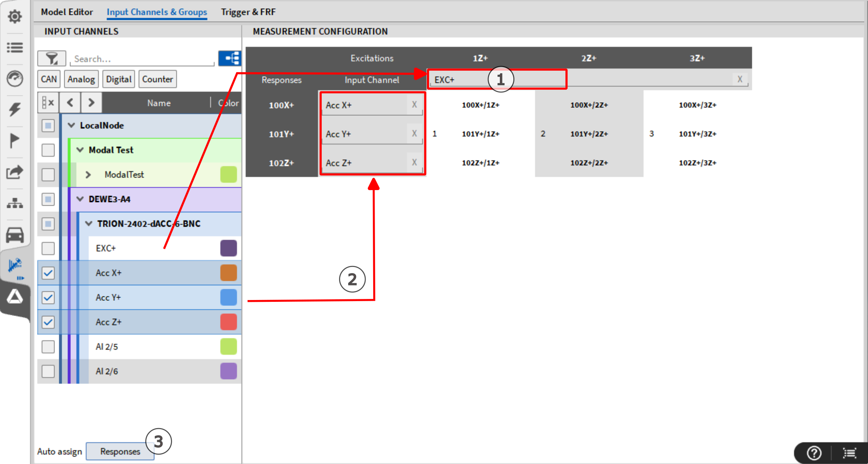Screen dimensions: 868x464
Task: Collapse the LocalNode tree node
Action: [72, 126]
